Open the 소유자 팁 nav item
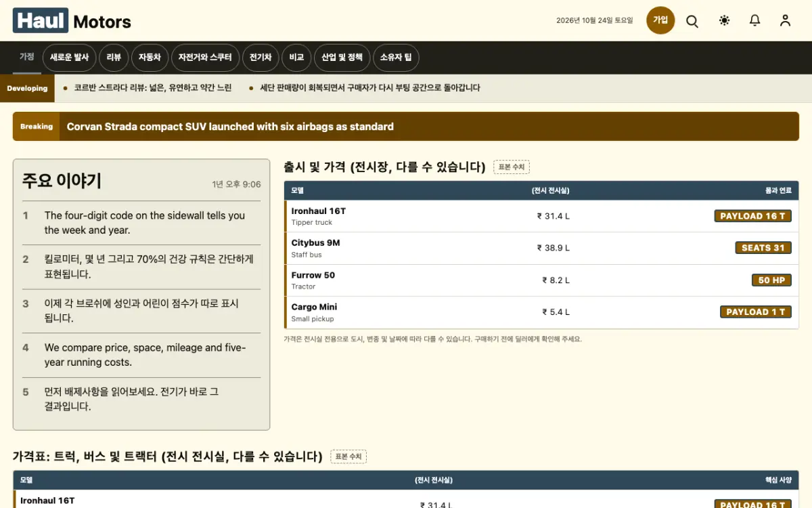812x508 pixels. (x=396, y=58)
